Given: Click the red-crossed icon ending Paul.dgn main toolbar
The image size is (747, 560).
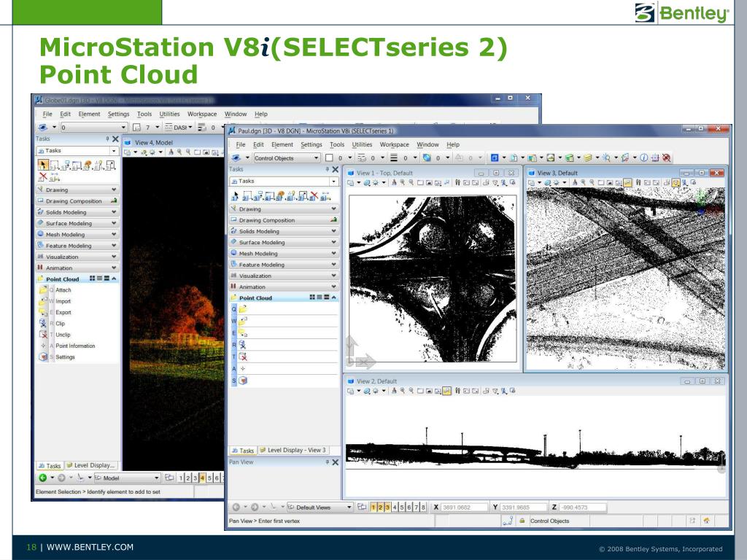Looking at the screenshot, I should (x=667, y=157).
